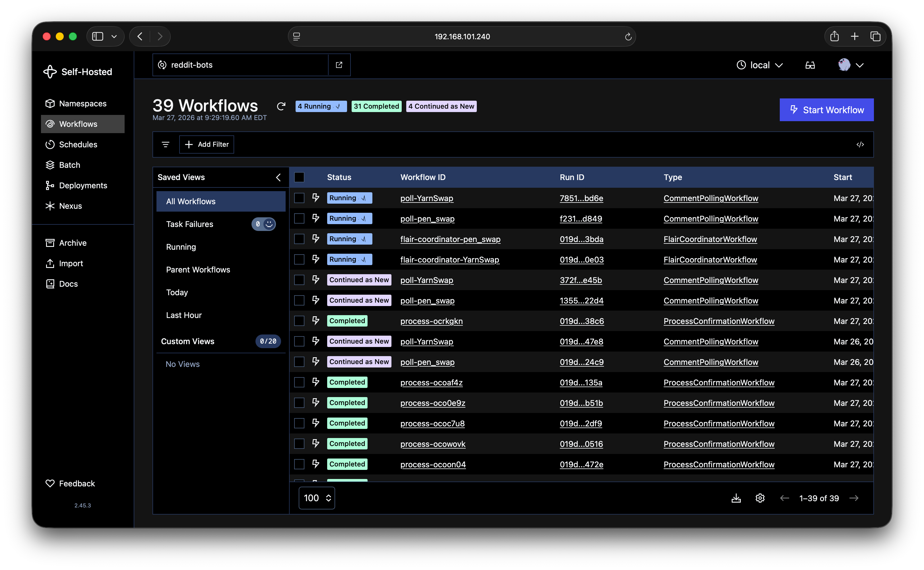
Task: Switch to the Task Failures saved view
Action: point(190,224)
